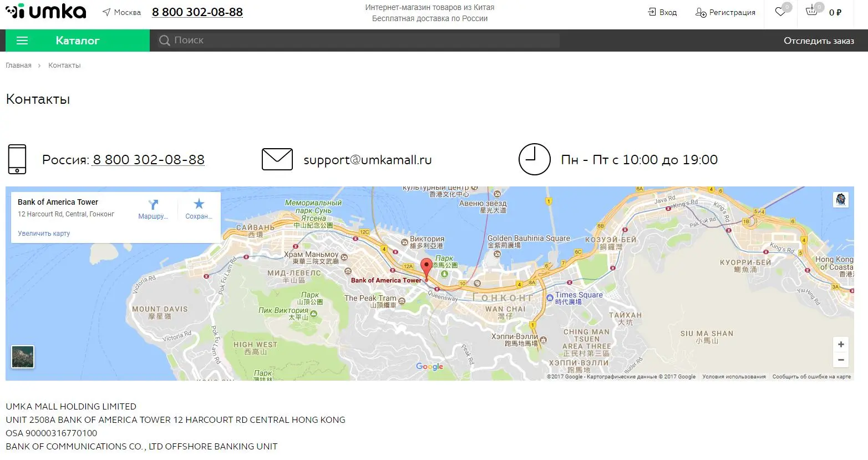Open Условия использования map terms

click(x=734, y=377)
